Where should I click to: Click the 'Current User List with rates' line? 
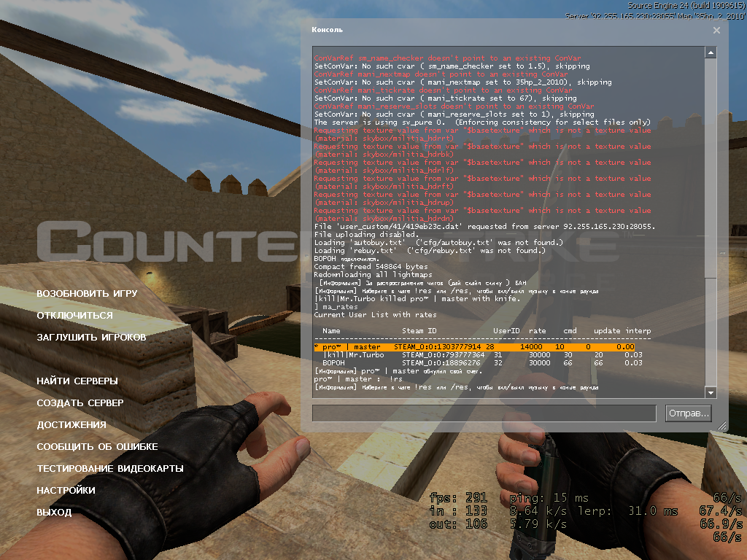point(376,315)
